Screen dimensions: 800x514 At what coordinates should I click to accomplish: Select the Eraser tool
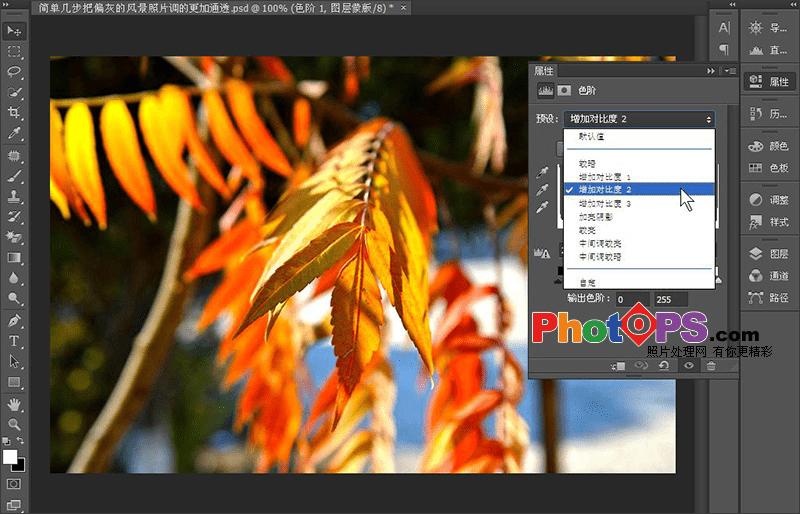click(14, 237)
